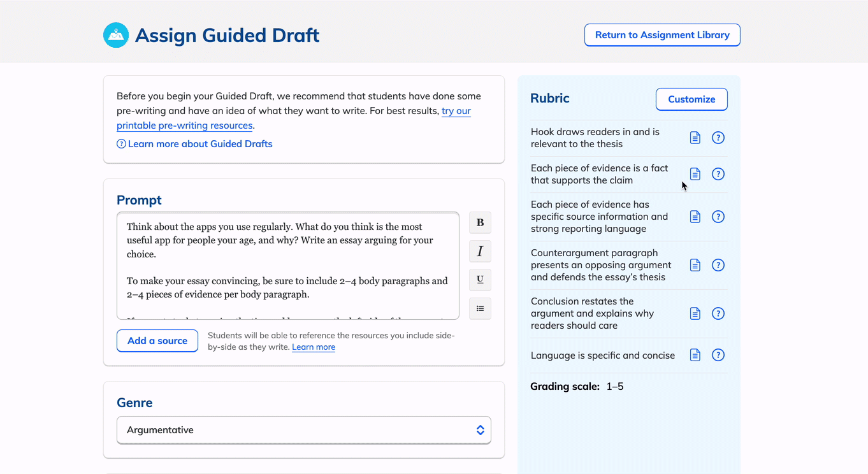Show help for evidence is a fact criterion
The width and height of the screenshot is (868, 474).
tap(718, 174)
